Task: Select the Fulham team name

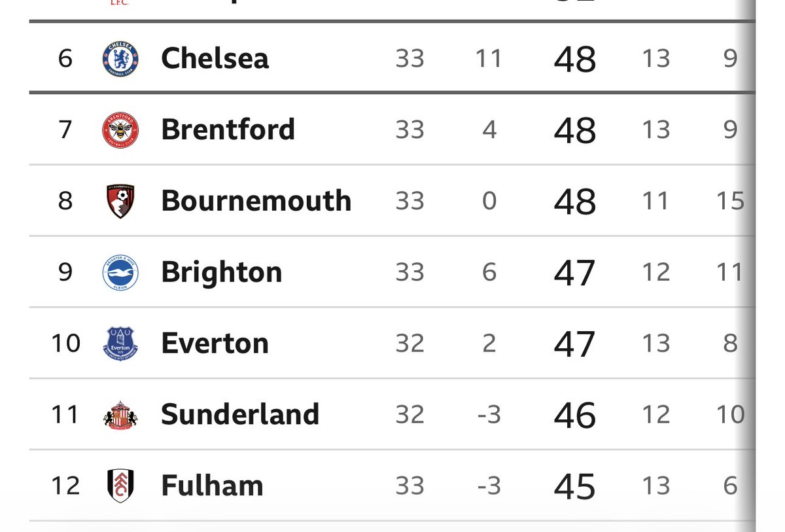Action: click(212, 486)
